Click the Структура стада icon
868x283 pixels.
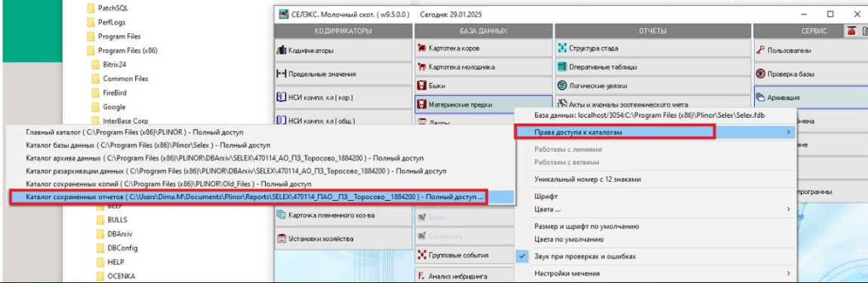point(562,48)
